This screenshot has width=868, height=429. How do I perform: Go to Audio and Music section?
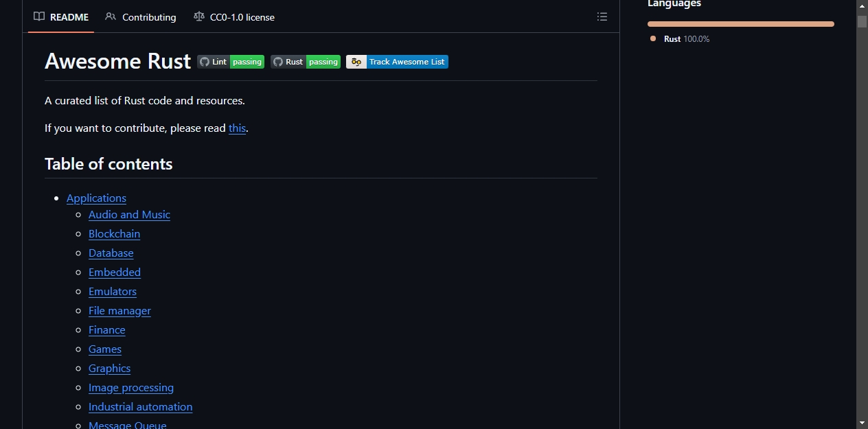click(x=129, y=215)
